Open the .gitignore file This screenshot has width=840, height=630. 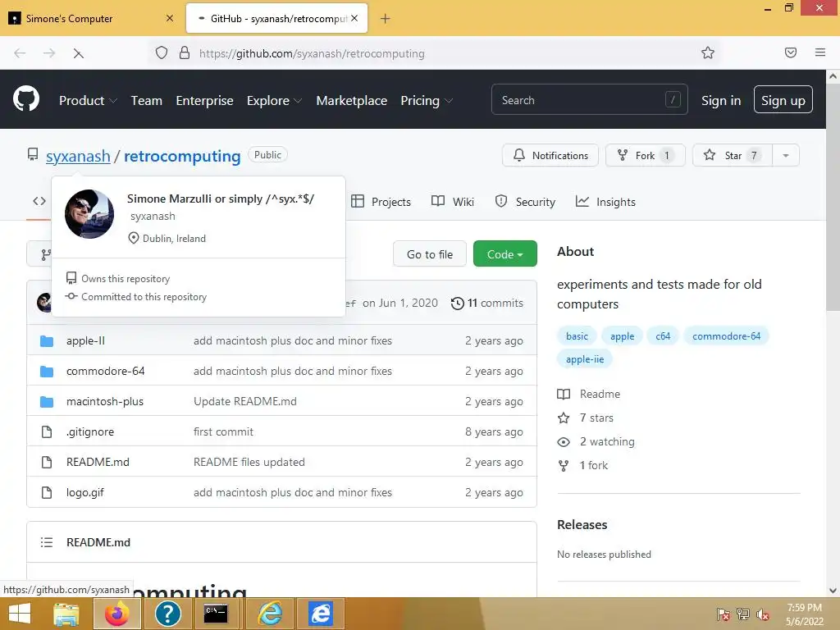(x=90, y=431)
